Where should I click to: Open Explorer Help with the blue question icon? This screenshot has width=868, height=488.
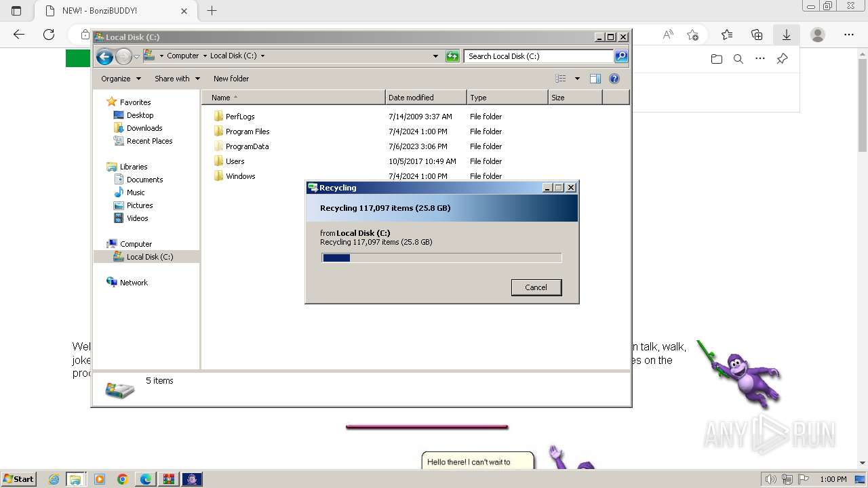pyautogui.click(x=614, y=79)
